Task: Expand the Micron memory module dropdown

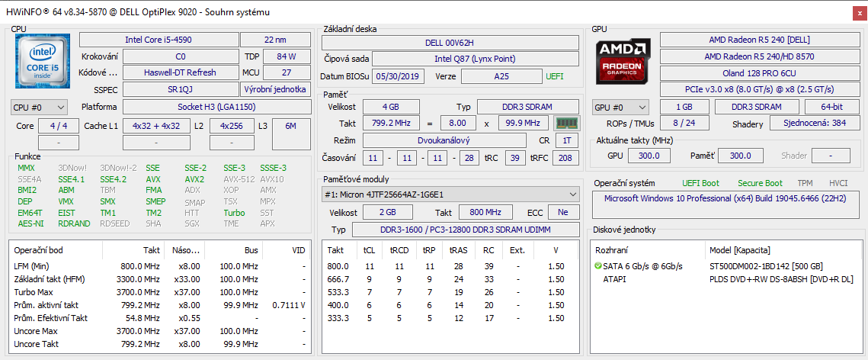Action: [449, 194]
